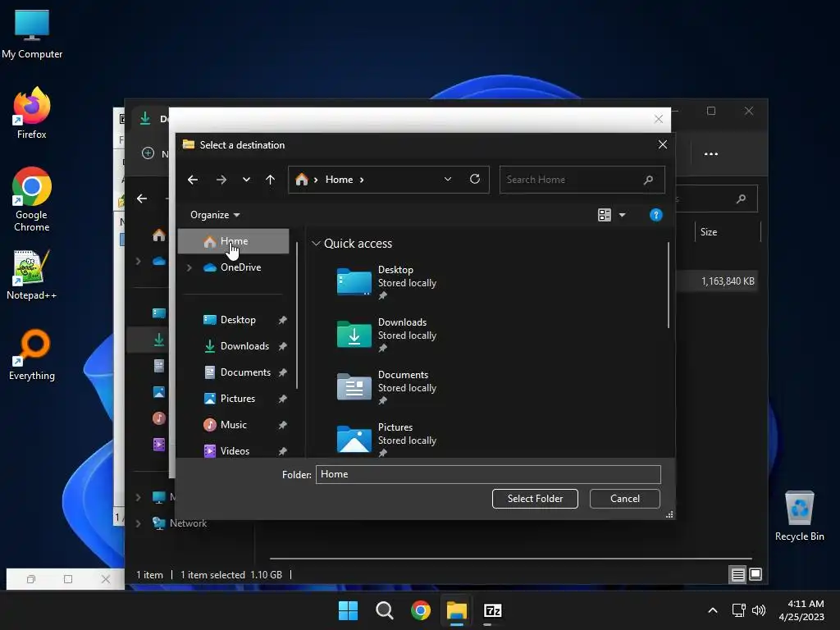Click the search magnifier in Search Home box
The width and height of the screenshot is (840, 630).
click(648, 180)
